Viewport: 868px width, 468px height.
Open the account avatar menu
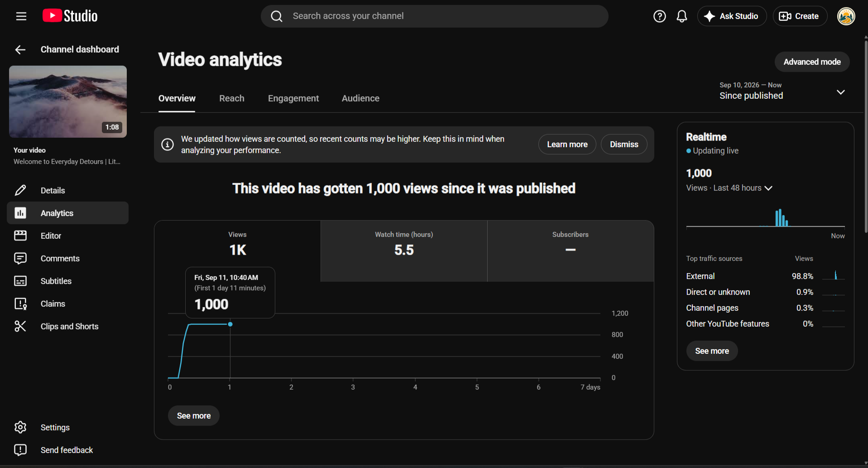click(x=846, y=16)
